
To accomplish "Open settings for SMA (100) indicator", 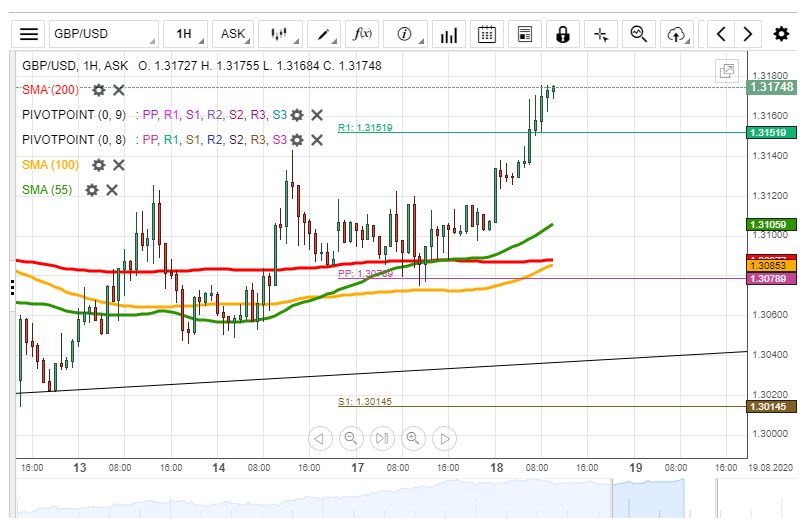I will (98, 165).
